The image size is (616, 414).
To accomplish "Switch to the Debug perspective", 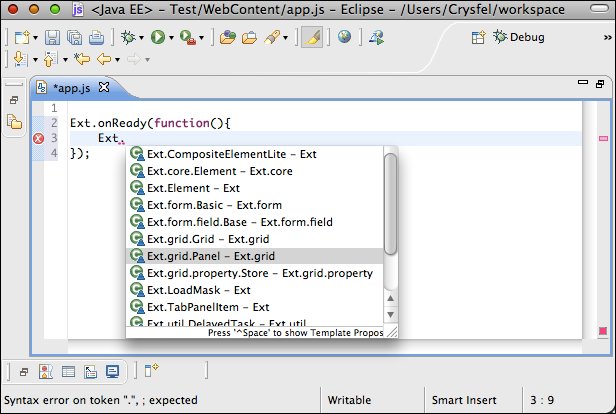I will 519,37.
